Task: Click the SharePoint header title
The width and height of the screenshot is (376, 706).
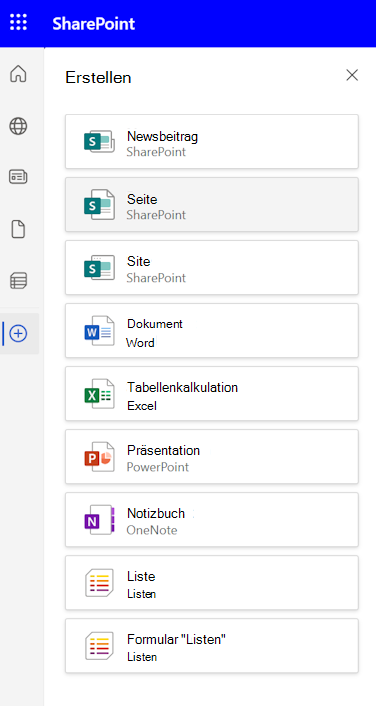Action: point(94,23)
